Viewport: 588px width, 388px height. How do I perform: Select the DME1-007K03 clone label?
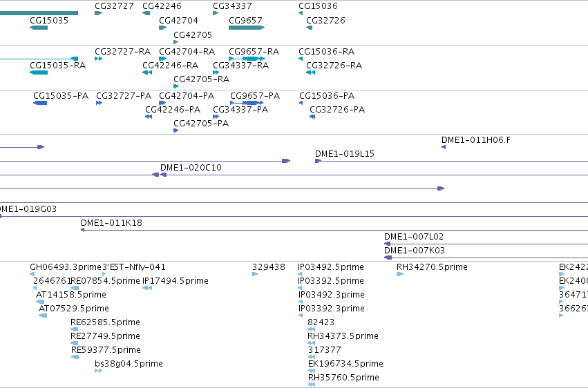click(415, 251)
